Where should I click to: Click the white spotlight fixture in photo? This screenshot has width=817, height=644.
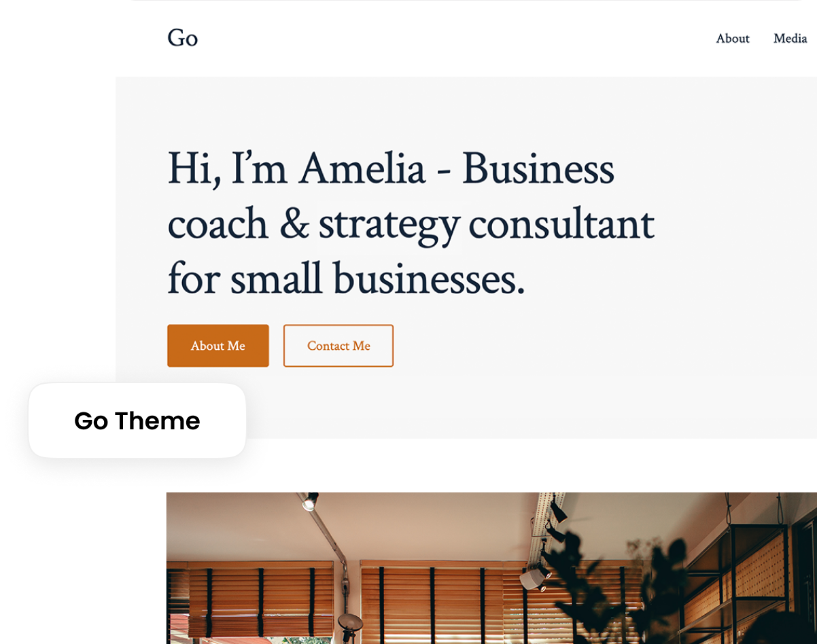click(534, 577)
